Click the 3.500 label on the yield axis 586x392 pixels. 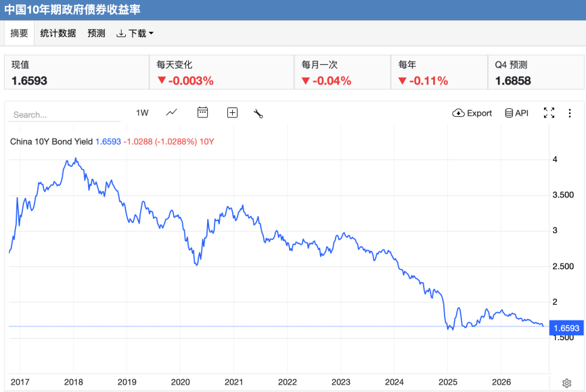pos(563,195)
